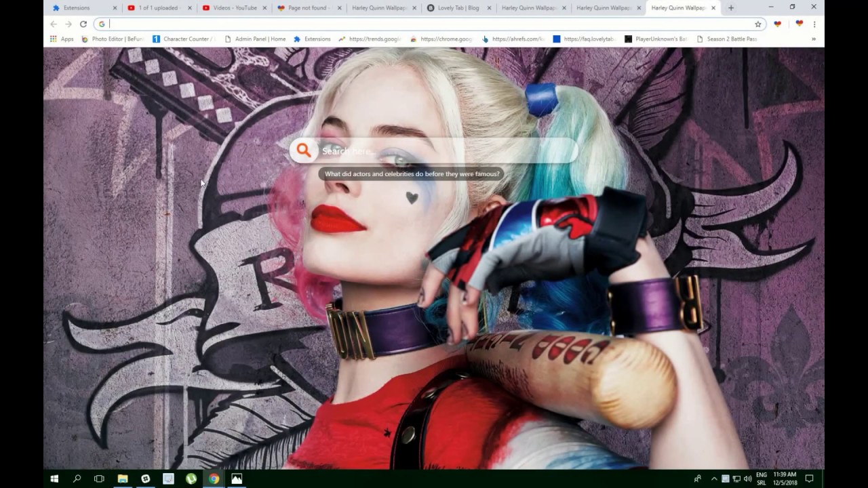Open the uTorrent taskbar icon
The height and width of the screenshot is (488, 868).
pos(191,479)
